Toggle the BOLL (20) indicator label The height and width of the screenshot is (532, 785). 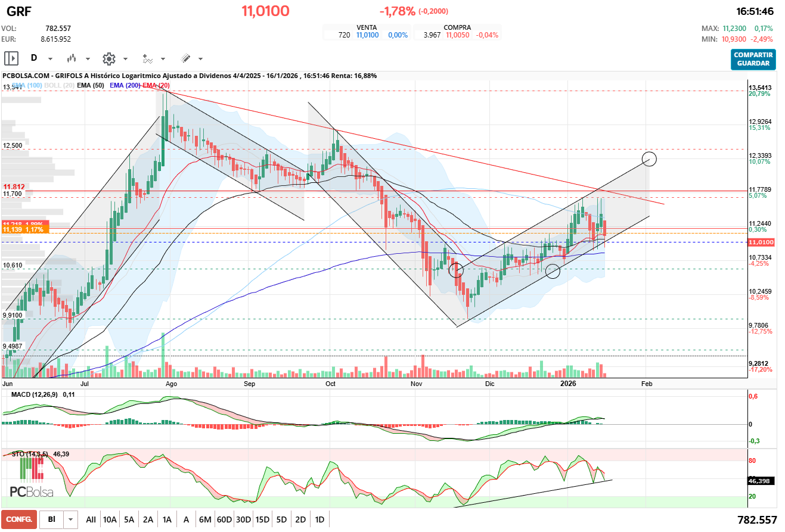(x=59, y=86)
